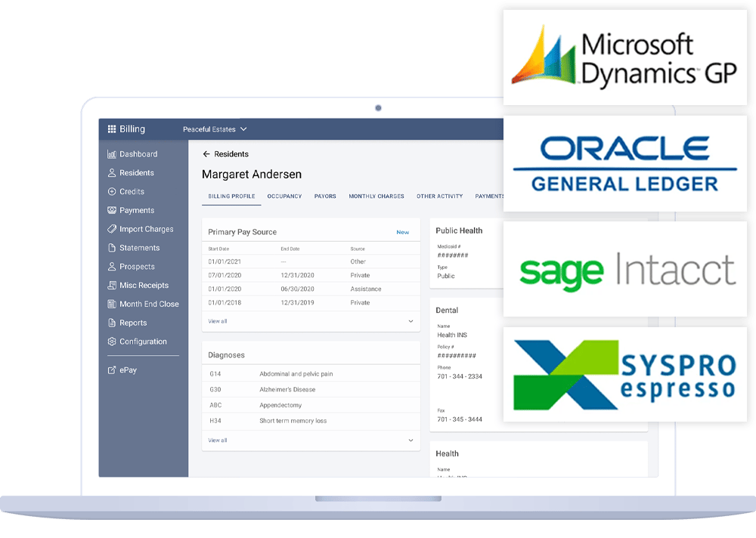Click New in Primary Pay Source
This screenshot has width=756, height=538.
tap(403, 233)
